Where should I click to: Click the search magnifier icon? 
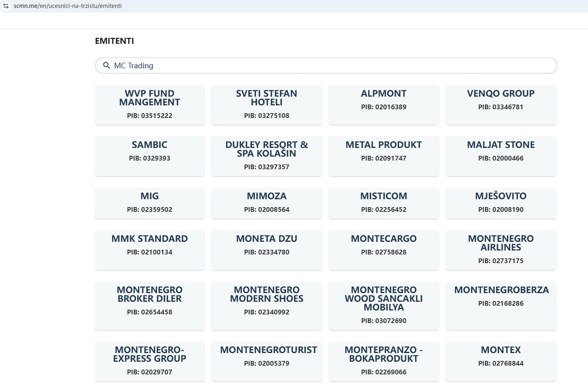tap(106, 65)
